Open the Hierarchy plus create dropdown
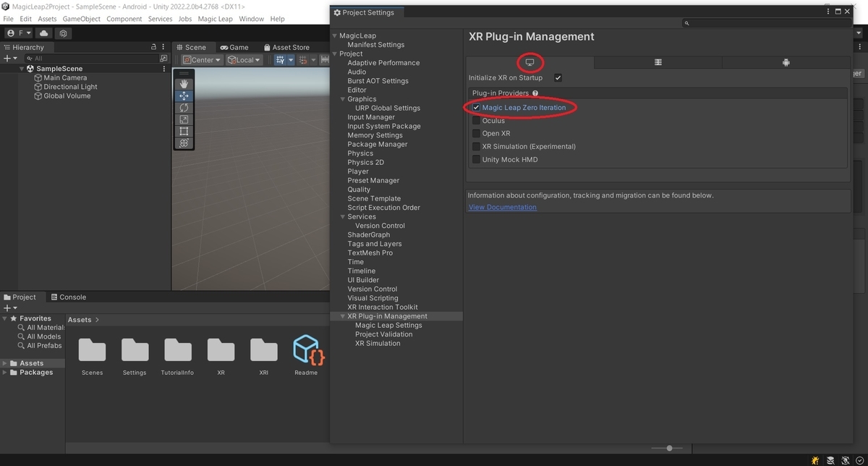The width and height of the screenshot is (868, 466). pyautogui.click(x=10, y=58)
